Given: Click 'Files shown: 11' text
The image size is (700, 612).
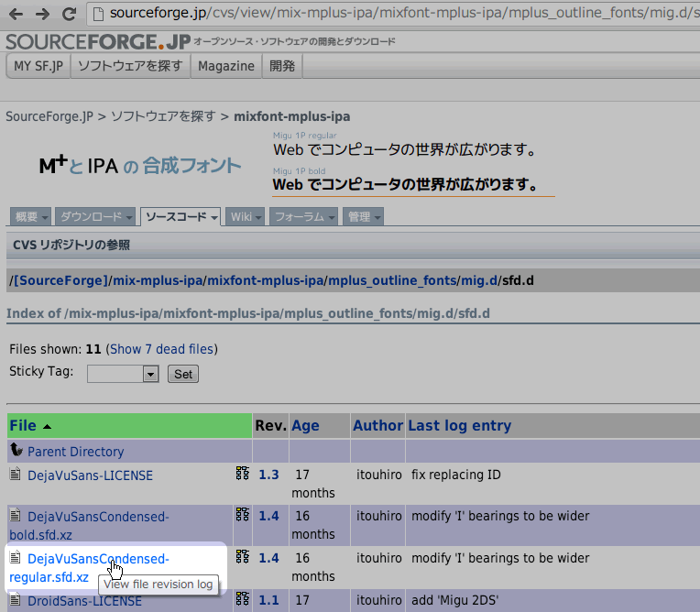Looking at the screenshot, I should click(55, 349).
